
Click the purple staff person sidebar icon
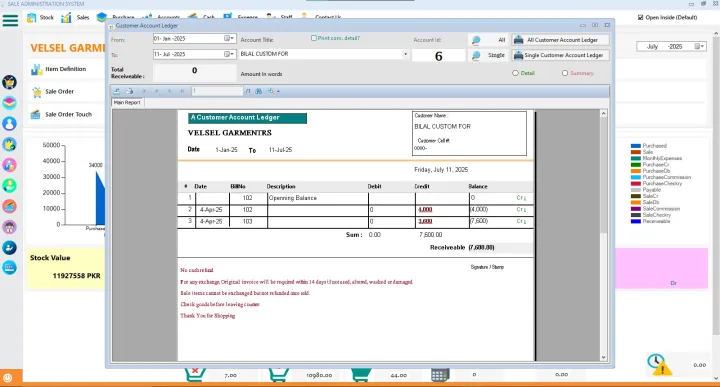[9, 227]
